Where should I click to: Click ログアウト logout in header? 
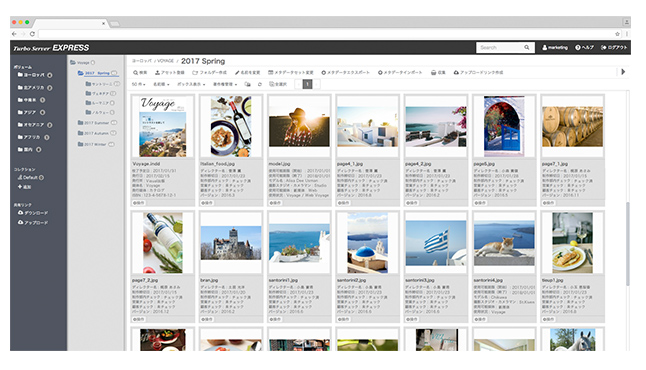[614, 48]
